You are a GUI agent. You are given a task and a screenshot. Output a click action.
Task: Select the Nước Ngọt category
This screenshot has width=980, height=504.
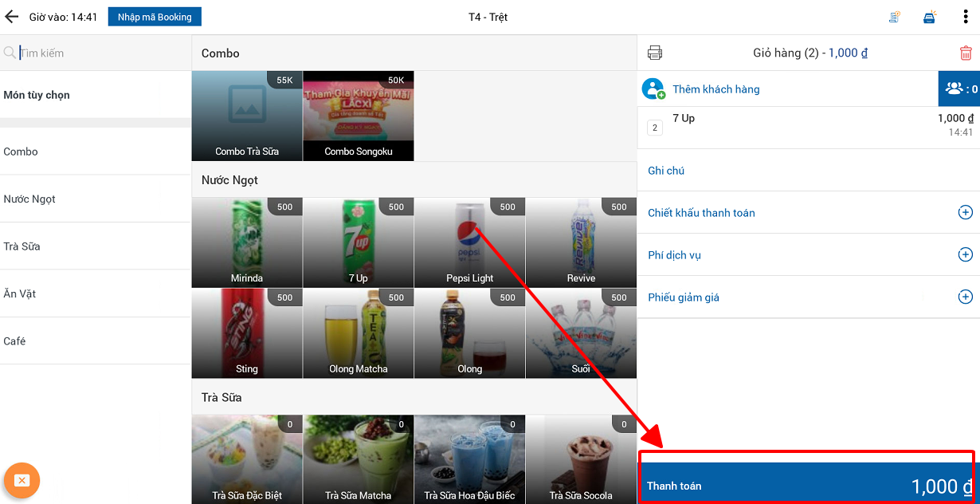tap(29, 199)
